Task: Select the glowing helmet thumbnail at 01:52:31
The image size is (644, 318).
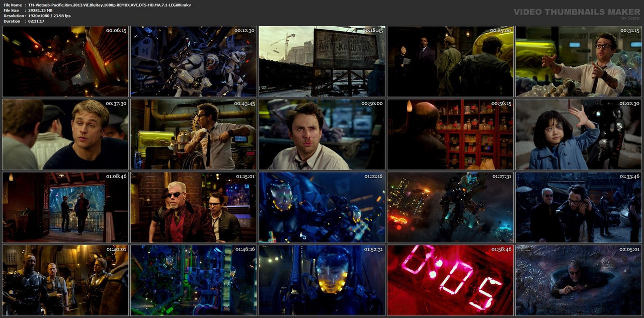Action: click(x=322, y=280)
